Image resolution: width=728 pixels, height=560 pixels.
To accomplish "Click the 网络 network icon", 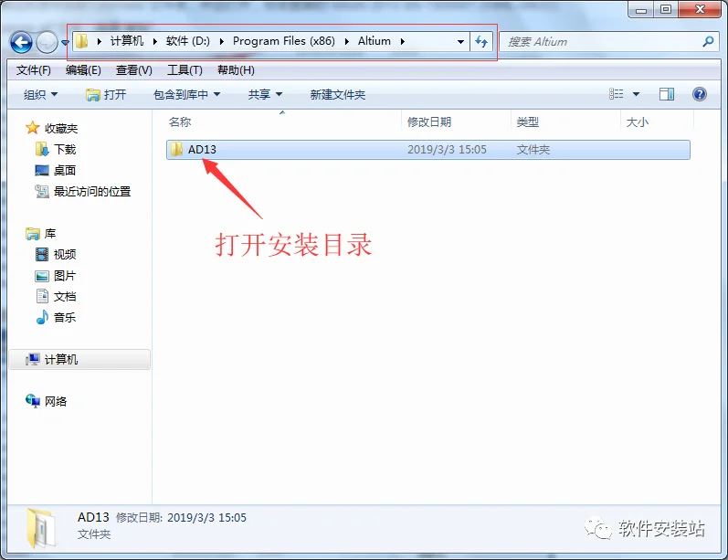I will pyautogui.click(x=33, y=401).
